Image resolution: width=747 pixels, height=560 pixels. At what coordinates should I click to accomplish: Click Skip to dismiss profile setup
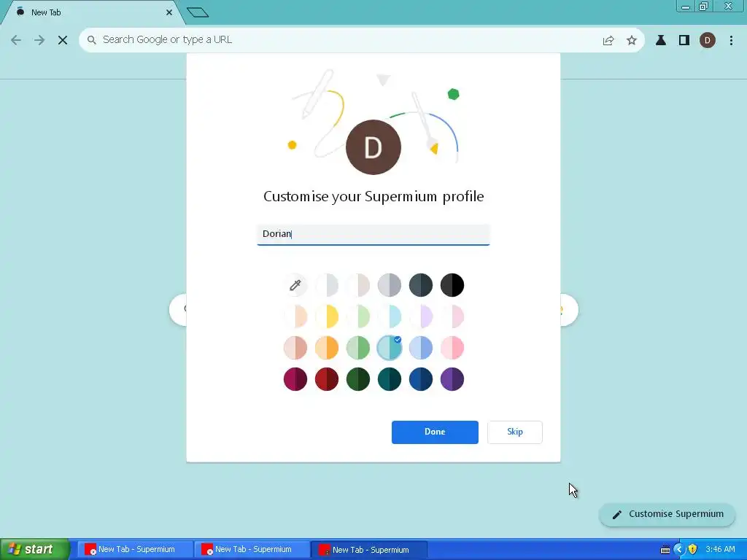point(515,432)
